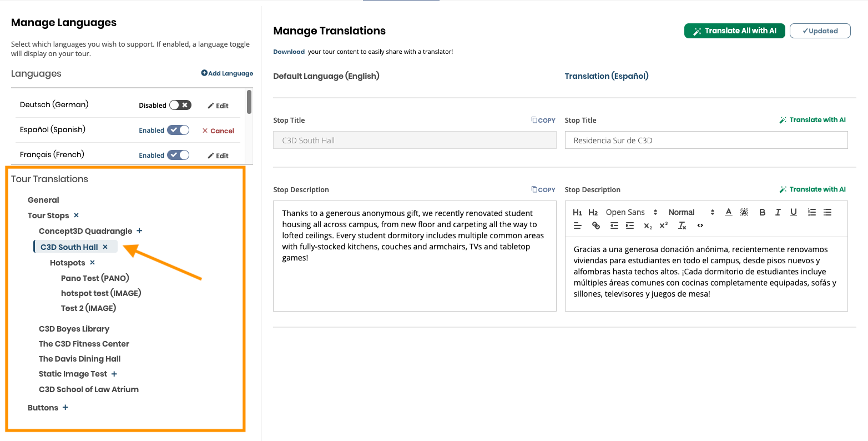Expand the Concept3D Quadrangle tree item
Screen dimensions: 868x441
coord(139,231)
